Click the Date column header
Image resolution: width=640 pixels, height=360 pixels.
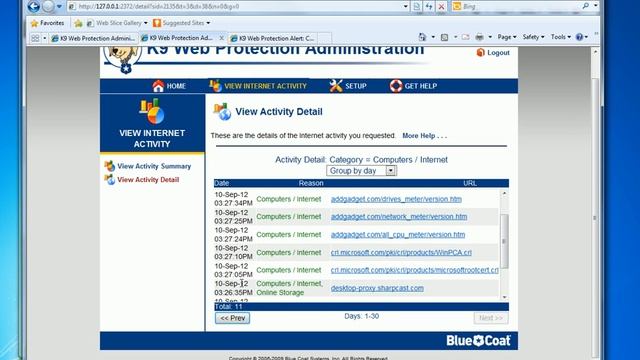pos(222,183)
